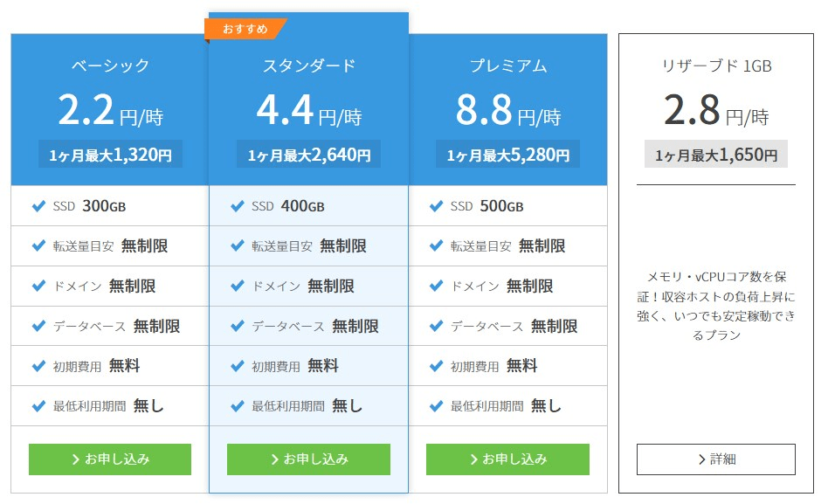Screen dimensions: 828x504
Task: Click プレミアム 初期費用 checkmark icon
Action: [x=436, y=366]
